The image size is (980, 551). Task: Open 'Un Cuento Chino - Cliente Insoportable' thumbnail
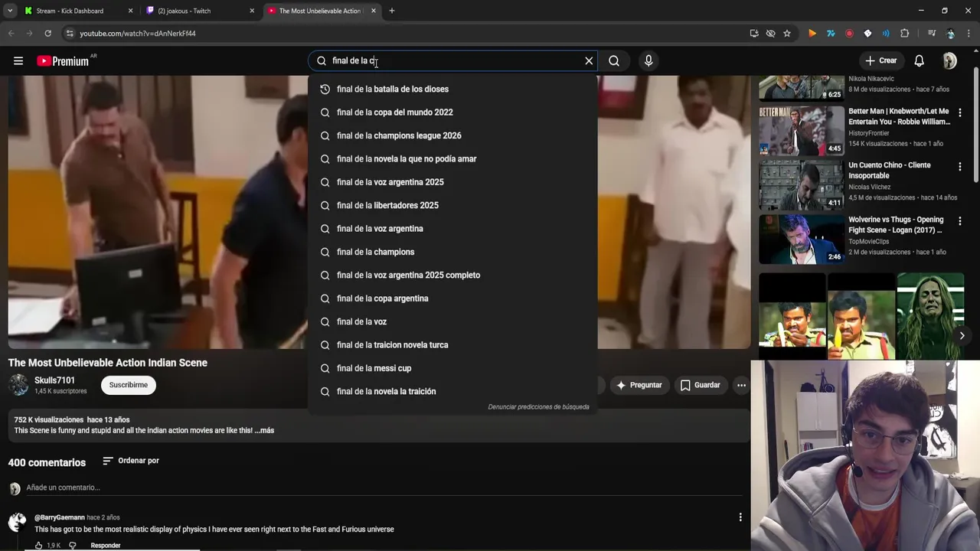pyautogui.click(x=802, y=185)
